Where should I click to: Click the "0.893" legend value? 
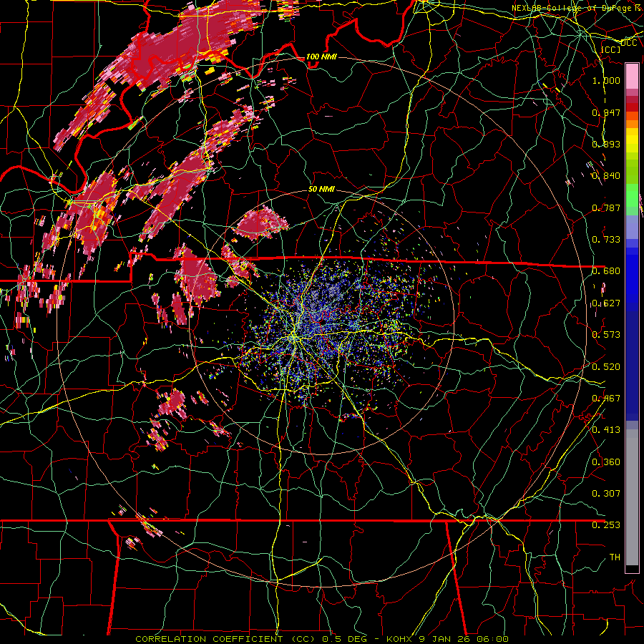tap(606, 144)
